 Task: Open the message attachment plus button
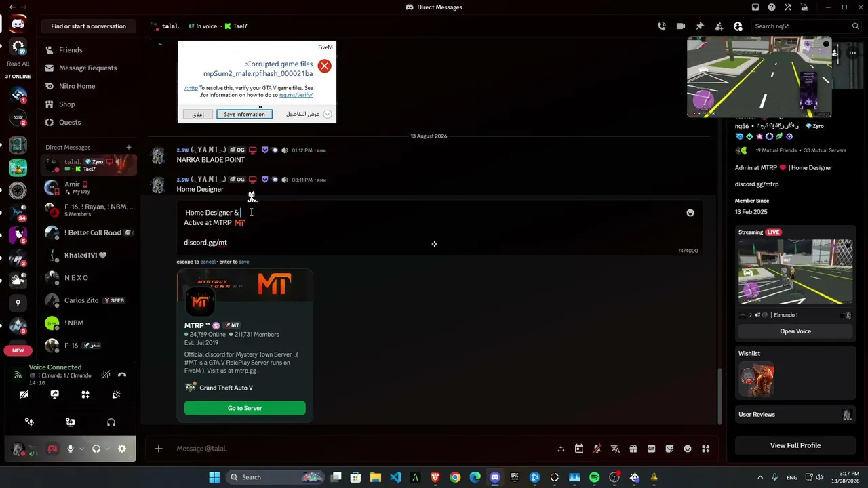159,449
